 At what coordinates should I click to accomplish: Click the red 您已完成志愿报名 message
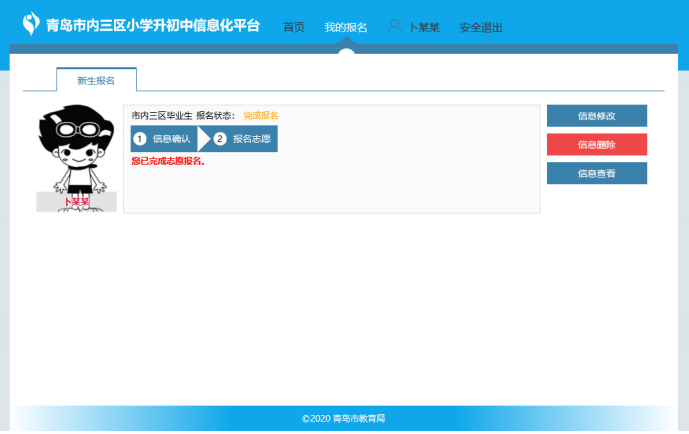click(x=168, y=161)
